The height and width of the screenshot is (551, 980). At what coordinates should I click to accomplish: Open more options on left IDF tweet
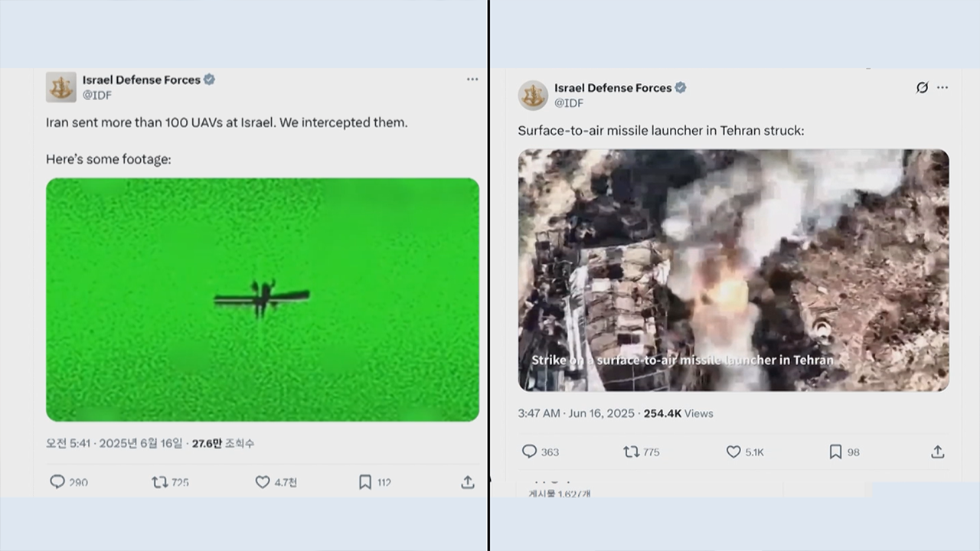(x=472, y=79)
